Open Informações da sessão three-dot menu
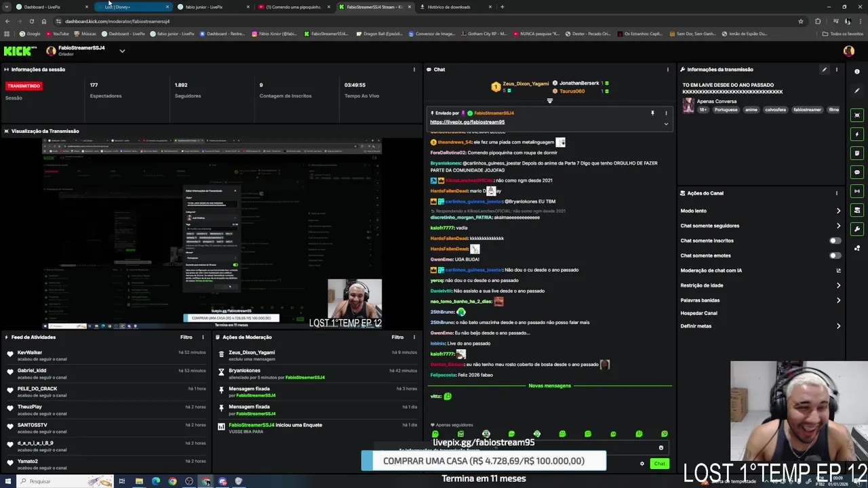This screenshot has height=488, width=868. 414,69
